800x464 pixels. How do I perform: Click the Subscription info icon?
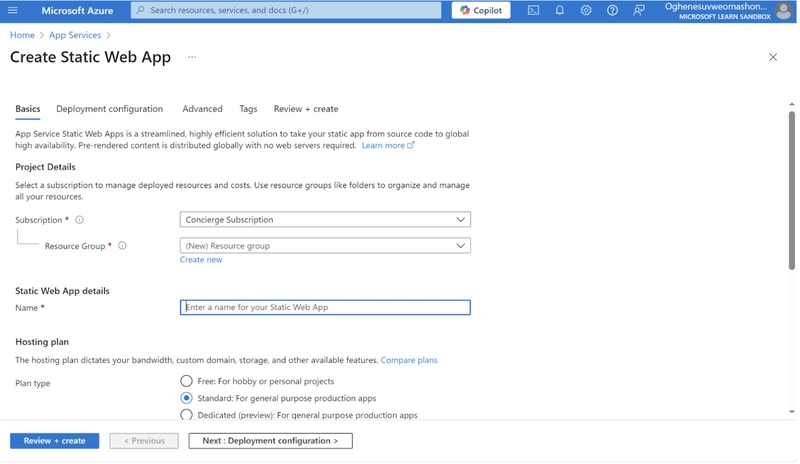click(80, 220)
